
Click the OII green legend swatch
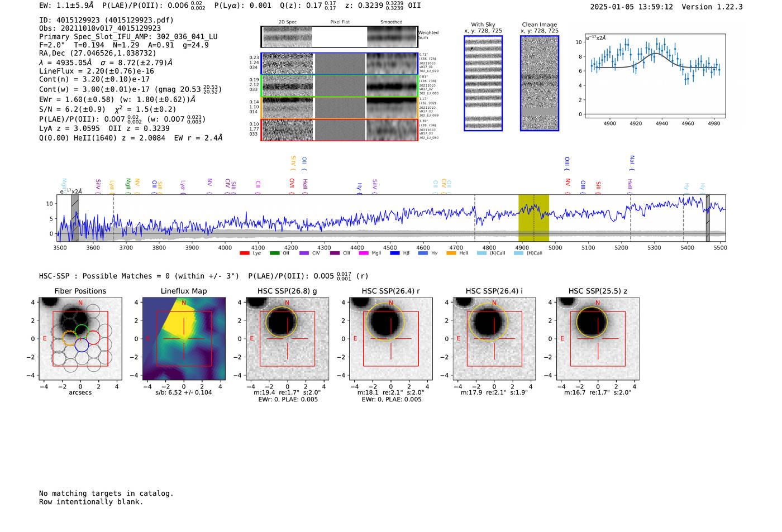pos(274,253)
